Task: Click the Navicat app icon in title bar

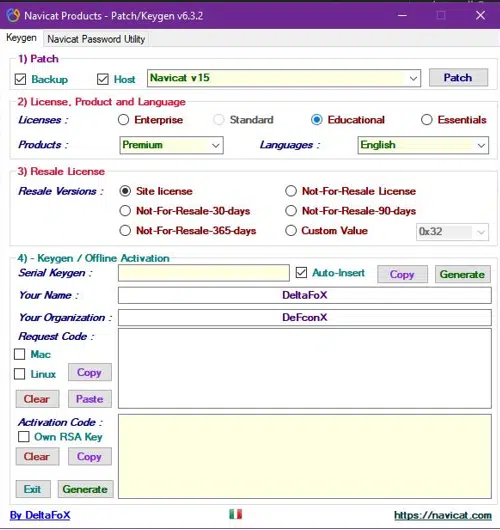Action: (x=13, y=16)
